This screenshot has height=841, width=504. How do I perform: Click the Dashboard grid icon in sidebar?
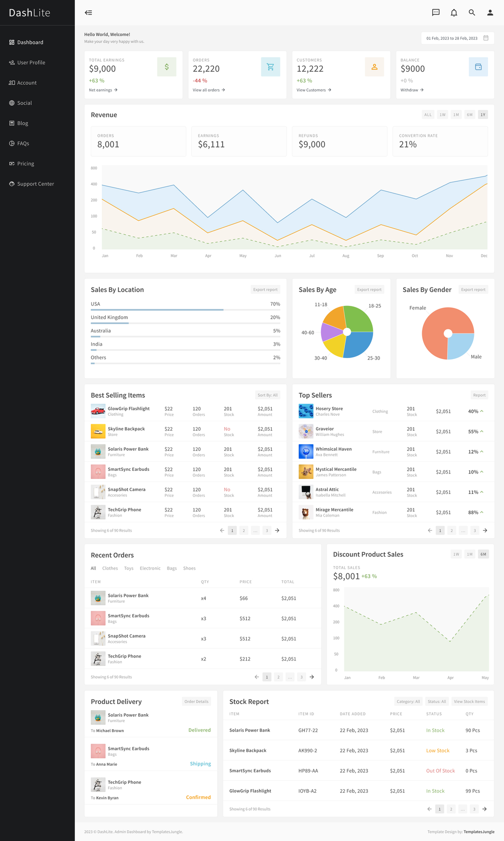(12, 42)
